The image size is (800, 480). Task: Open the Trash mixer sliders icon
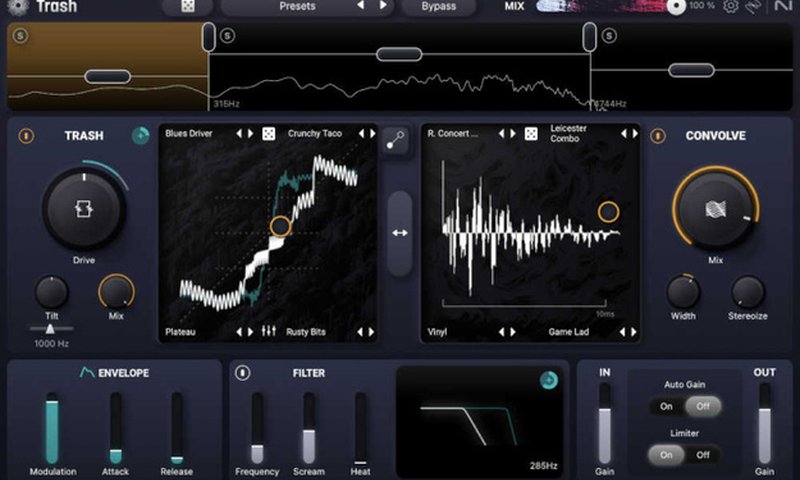(x=269, y=331)
